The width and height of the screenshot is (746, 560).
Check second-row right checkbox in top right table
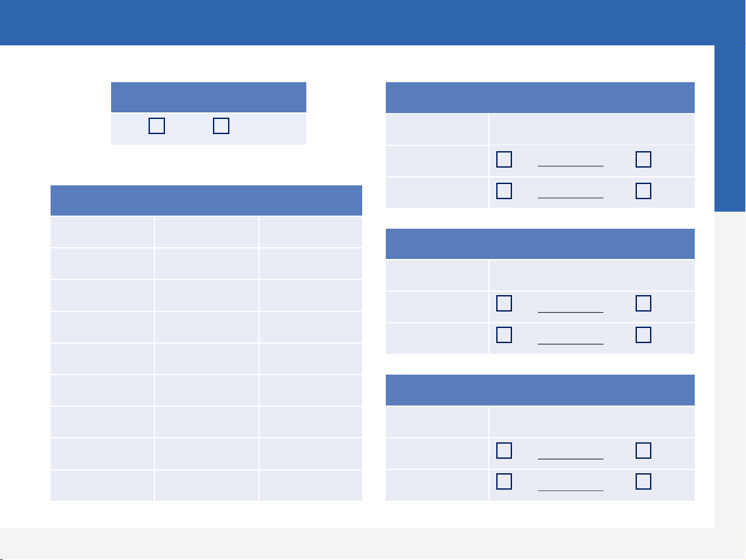coord(643,191)
